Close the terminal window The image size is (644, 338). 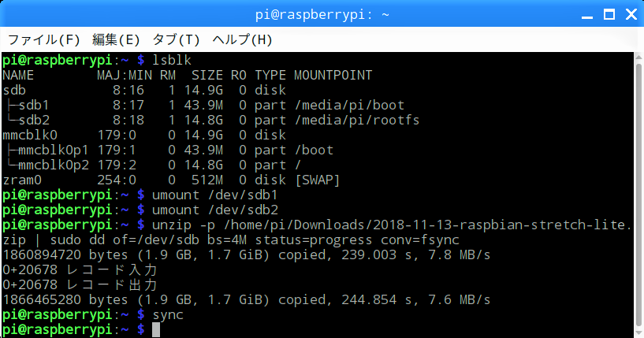pyautogui.click(x=631, y=15)
